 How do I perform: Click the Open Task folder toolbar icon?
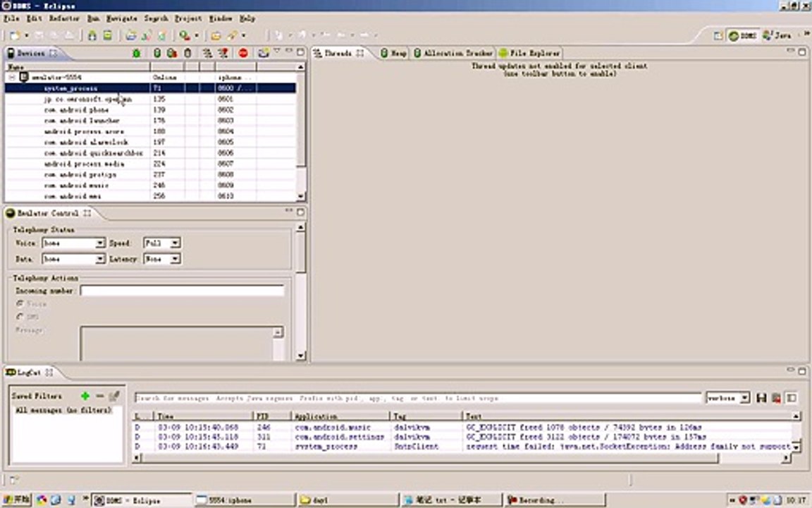216,35
